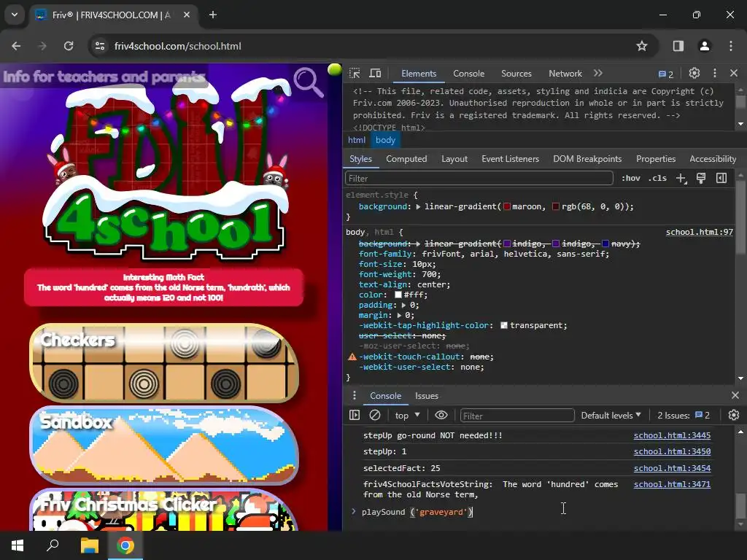Select the Computed pane tab

pyautogui.click(x=406, y=159)
